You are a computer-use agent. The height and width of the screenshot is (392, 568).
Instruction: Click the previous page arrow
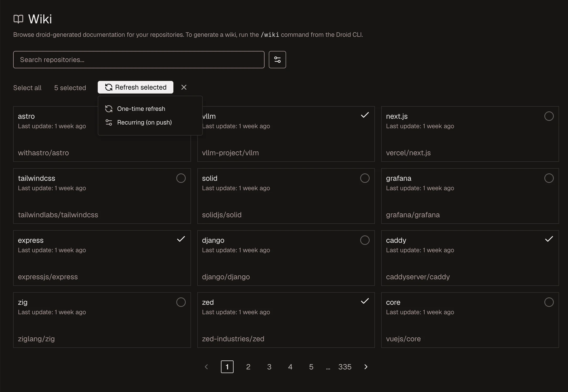click(206, 367)
